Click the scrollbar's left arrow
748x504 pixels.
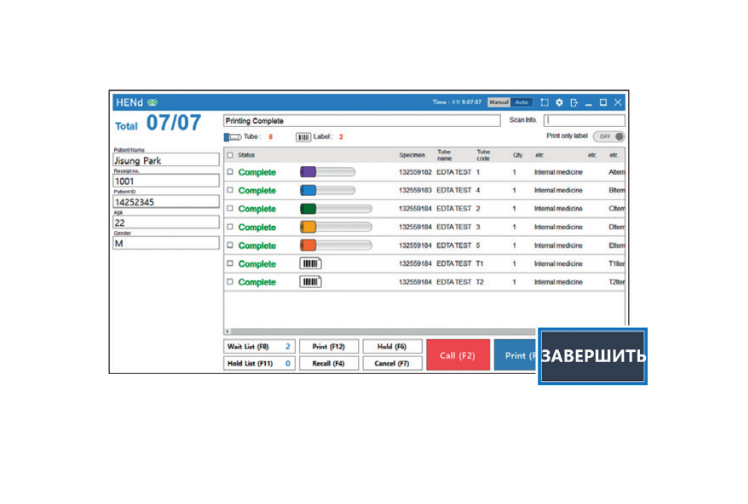(x=228, y=331)
